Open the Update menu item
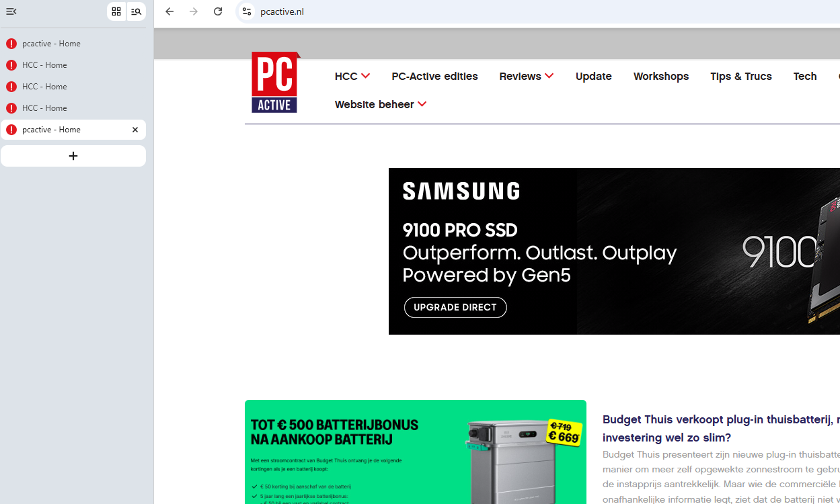Screen dimensions: 840x504 [593, 77]
